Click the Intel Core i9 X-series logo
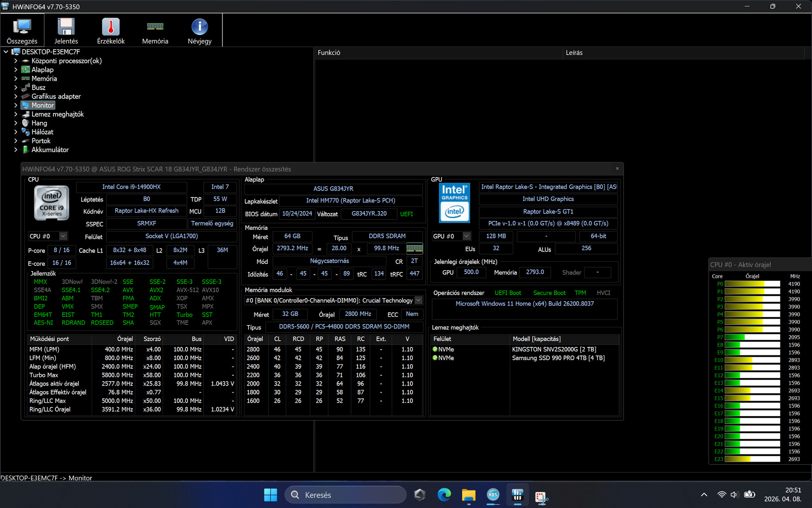Screen dimensions: 812x508 52,203
